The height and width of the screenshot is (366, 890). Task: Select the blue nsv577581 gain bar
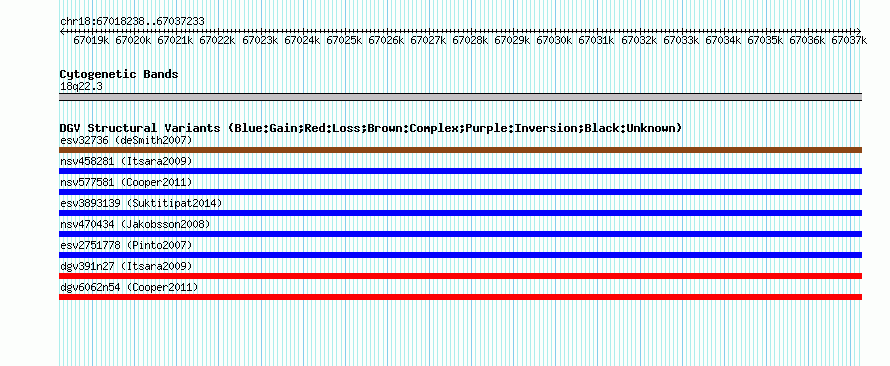point(460,192)
